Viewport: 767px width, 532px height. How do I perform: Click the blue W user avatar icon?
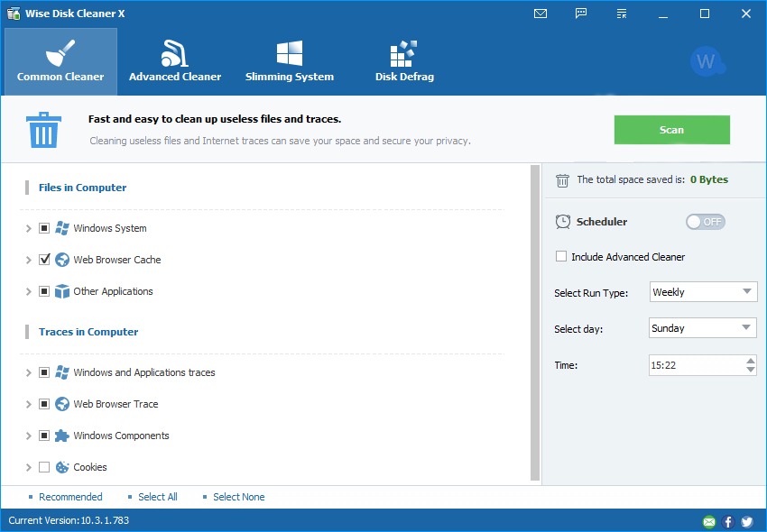pos(707,61)
